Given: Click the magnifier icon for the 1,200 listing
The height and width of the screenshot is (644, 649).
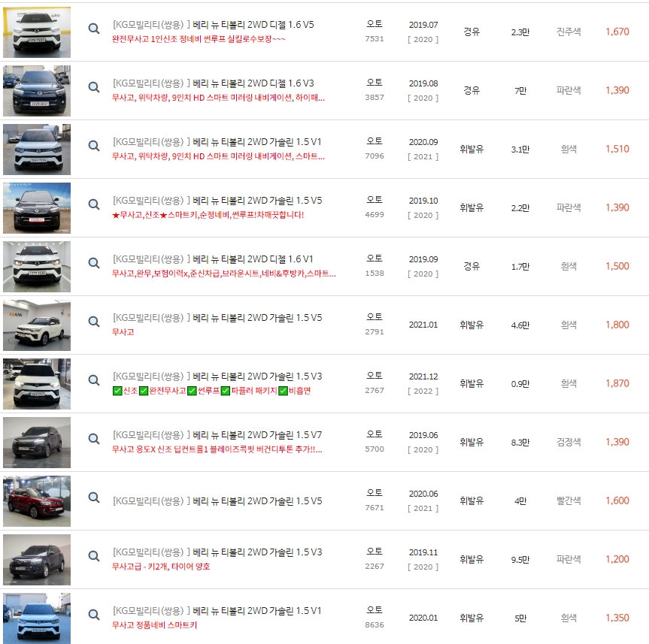Looking at the screenshot, I should coord(94,556).
